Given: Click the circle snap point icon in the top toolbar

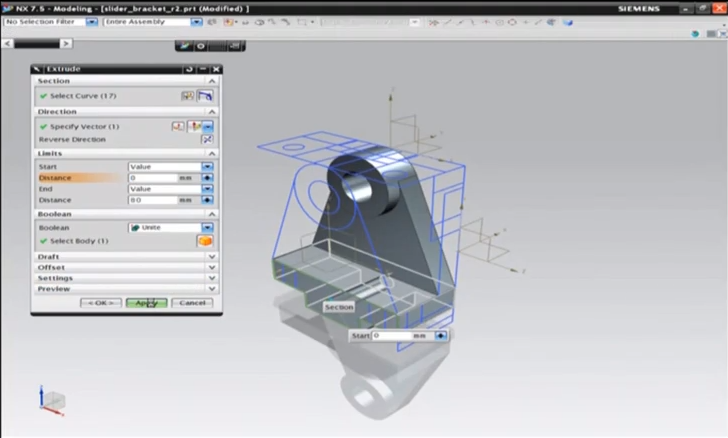Looking at the screenshot, I should 512,22.
